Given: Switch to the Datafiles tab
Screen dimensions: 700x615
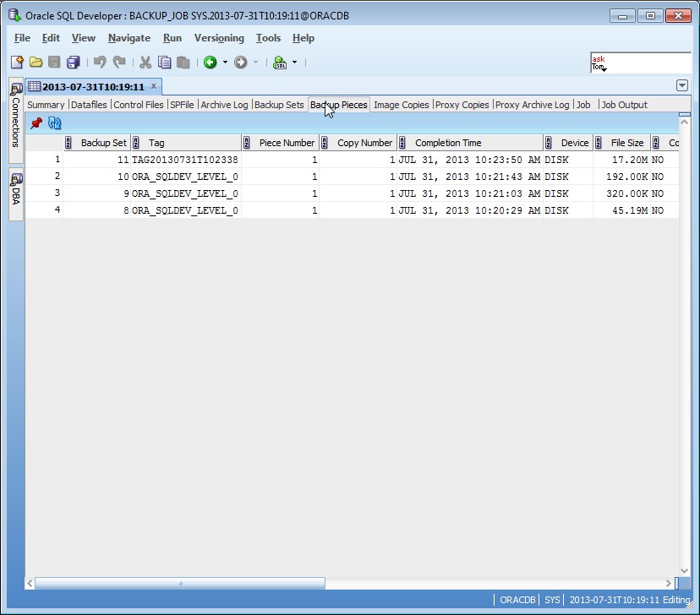Looking at the screenshot, I should tap(89, 105).
